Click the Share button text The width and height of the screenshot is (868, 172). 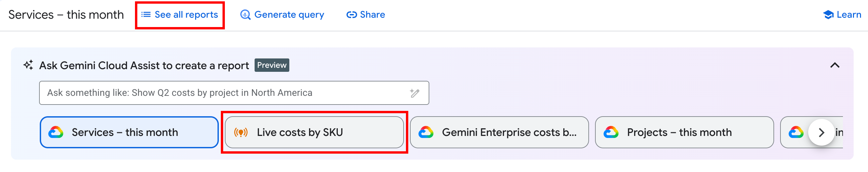372,14
